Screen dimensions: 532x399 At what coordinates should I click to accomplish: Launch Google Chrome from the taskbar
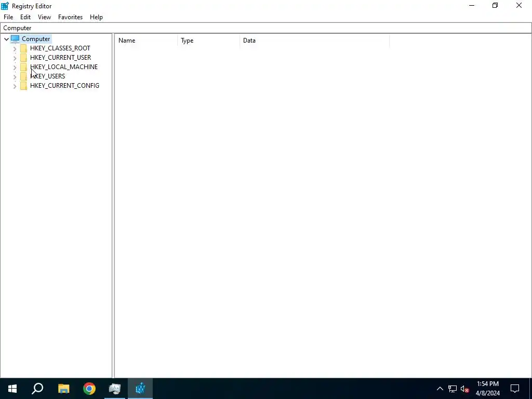coord(89,389)
